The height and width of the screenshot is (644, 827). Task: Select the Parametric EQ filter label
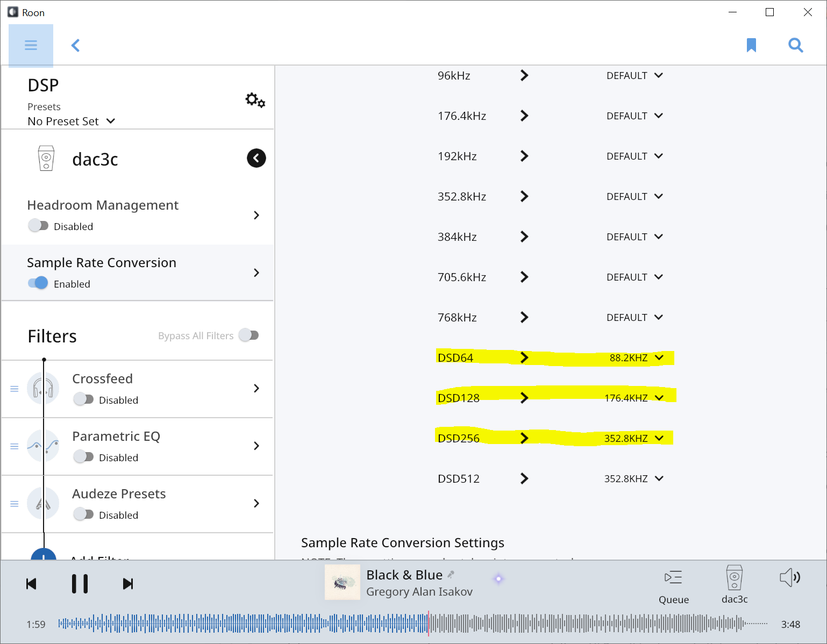[x=116, y=437]
